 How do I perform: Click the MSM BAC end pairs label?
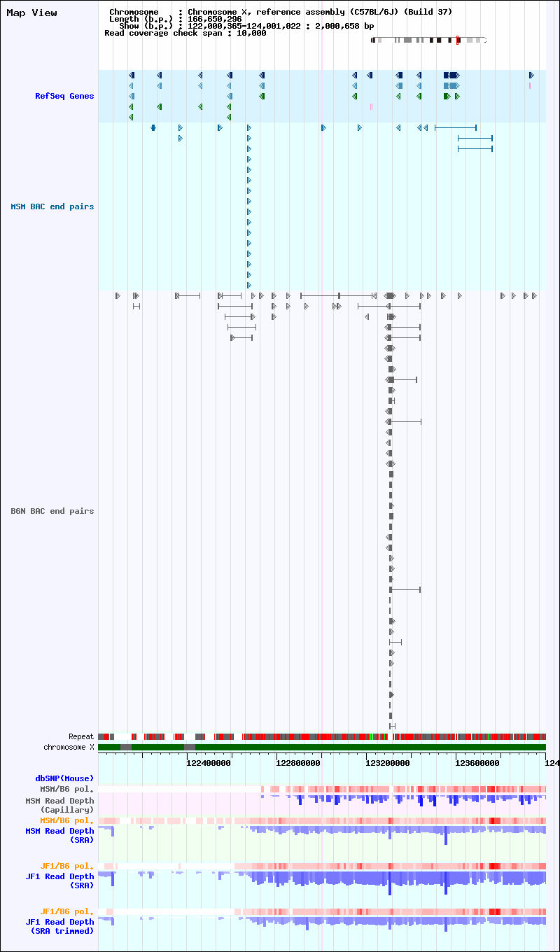click(52, 206)
